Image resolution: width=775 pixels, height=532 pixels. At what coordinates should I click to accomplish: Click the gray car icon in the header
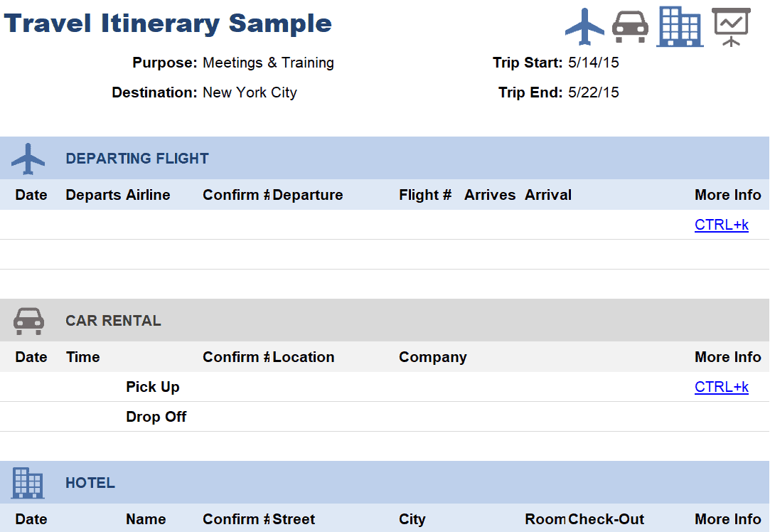pyautogui.click(x=630, y=27)
